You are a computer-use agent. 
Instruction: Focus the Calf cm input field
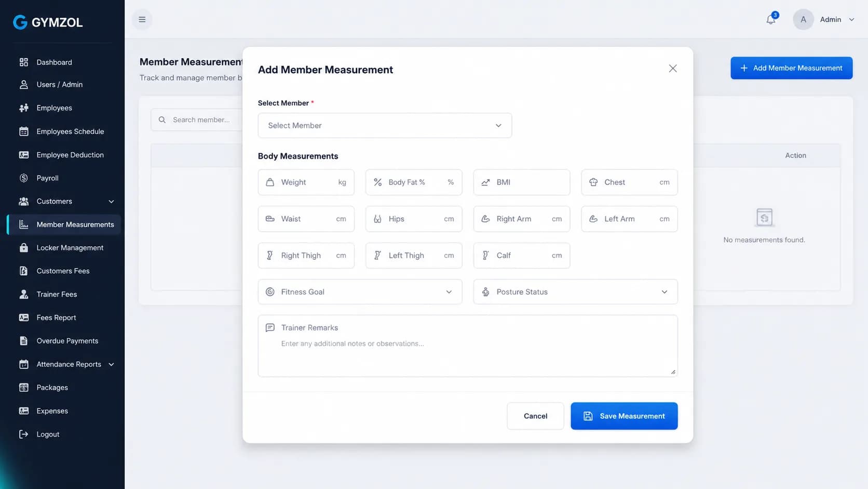click(522, 256)
